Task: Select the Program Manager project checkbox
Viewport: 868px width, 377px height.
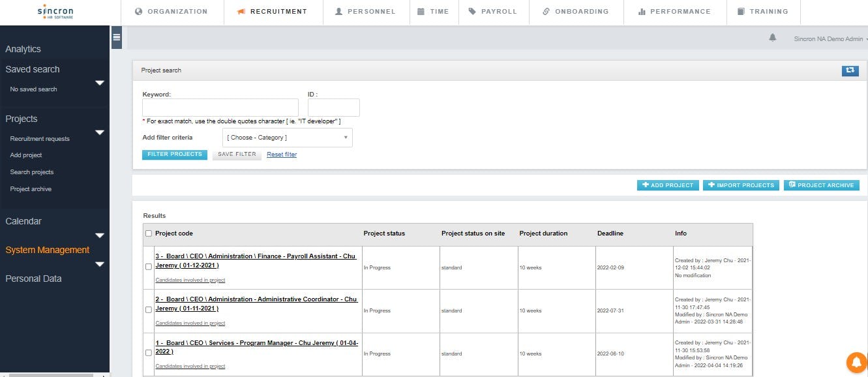Action: tap(149, 354)
